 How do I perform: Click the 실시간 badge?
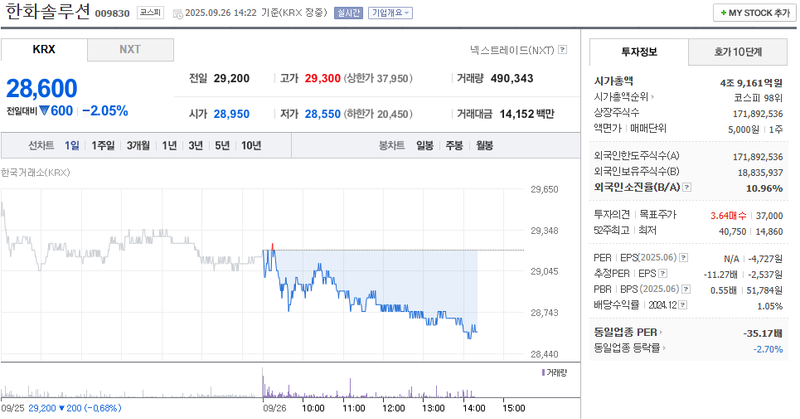(348, 13)
